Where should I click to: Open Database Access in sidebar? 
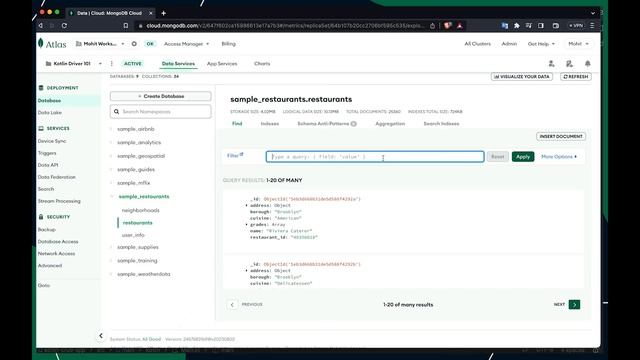click(58, 242)
